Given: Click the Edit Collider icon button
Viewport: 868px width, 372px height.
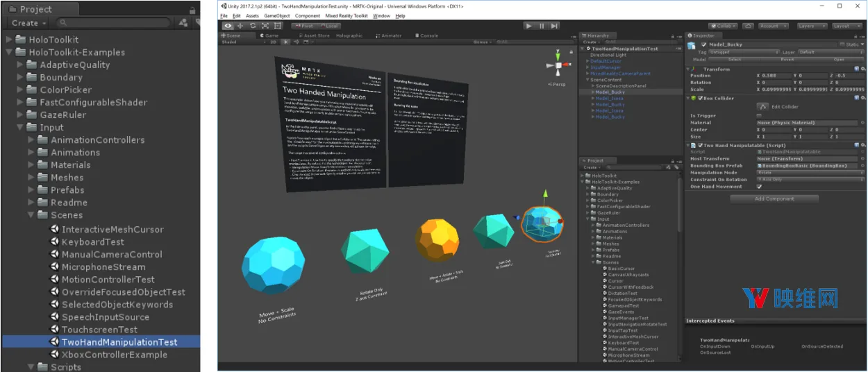Looking at the screenshot, I should [762, 106].
